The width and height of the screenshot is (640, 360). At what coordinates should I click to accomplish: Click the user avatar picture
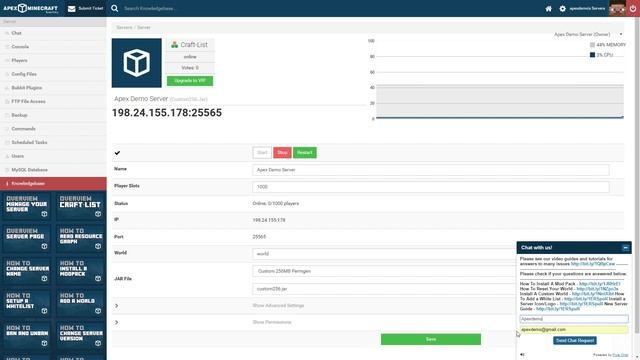[x=617, y=8]
